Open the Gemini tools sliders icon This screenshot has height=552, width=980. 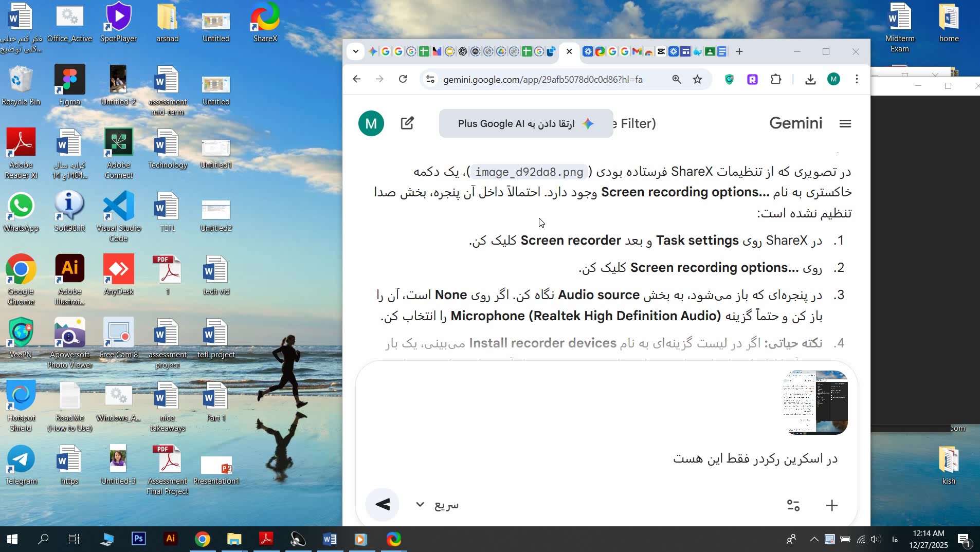coord(793,505)
